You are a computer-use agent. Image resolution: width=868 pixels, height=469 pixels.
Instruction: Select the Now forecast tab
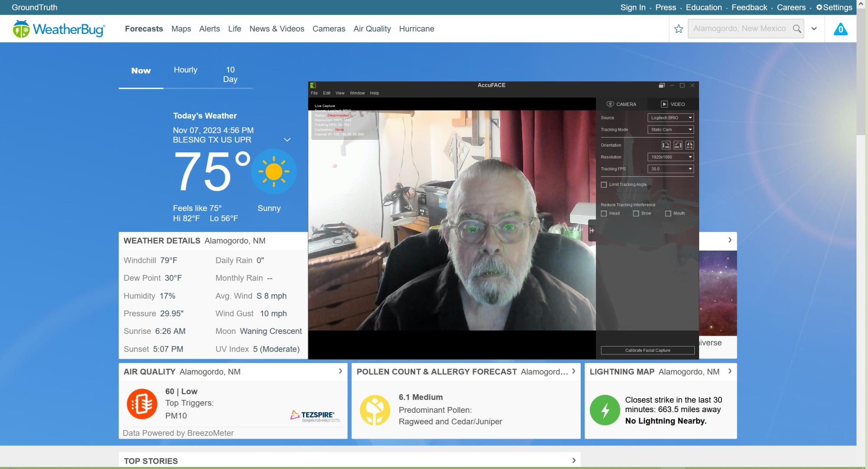click(141, 71)
